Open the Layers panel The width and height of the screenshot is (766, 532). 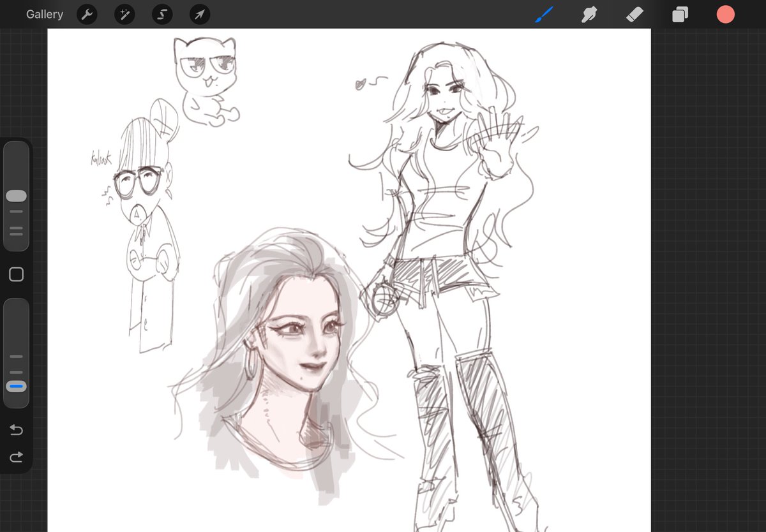(680, 15)
